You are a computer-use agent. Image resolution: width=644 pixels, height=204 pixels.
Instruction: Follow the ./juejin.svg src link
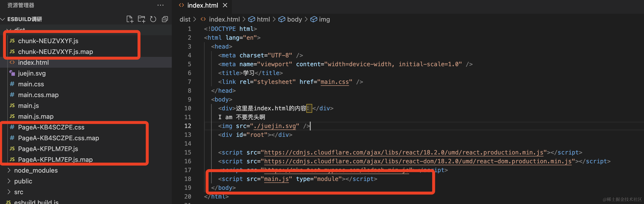275,126
